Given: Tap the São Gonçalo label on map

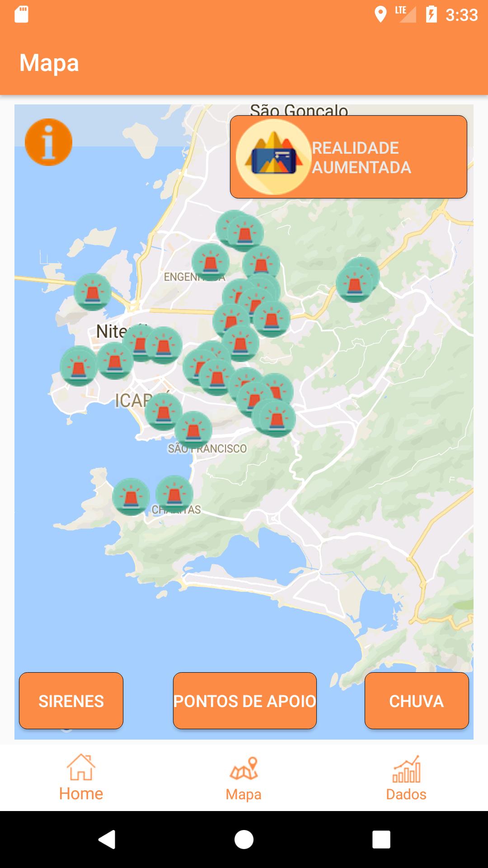Looking at the screenshot, I should click(x=299, y=110).
